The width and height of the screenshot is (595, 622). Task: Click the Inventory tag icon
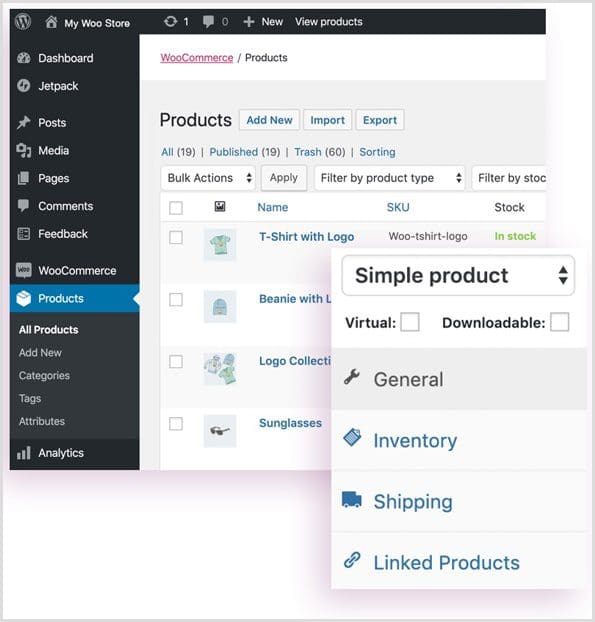click(352, 438)
